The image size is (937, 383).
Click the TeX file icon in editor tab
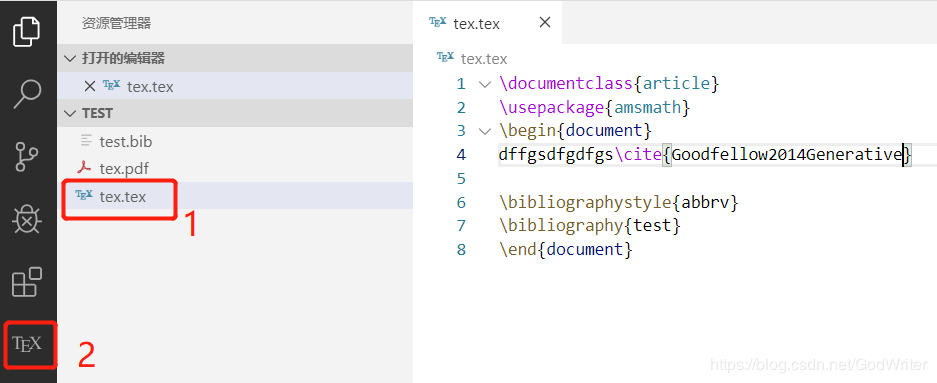[438, 22]
